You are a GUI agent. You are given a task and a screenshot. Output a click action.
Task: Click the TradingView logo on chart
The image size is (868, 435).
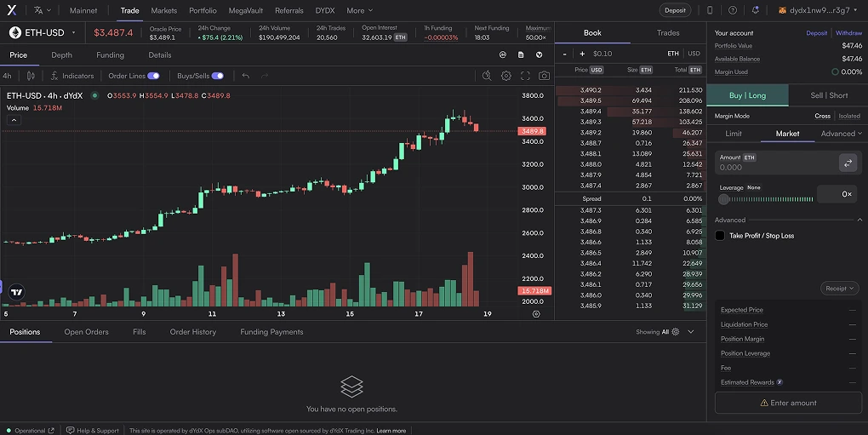click(x=17, y=292)
